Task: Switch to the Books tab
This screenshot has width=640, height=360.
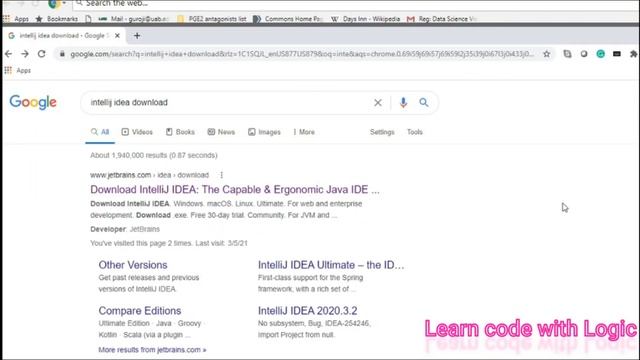Action: 180,132
